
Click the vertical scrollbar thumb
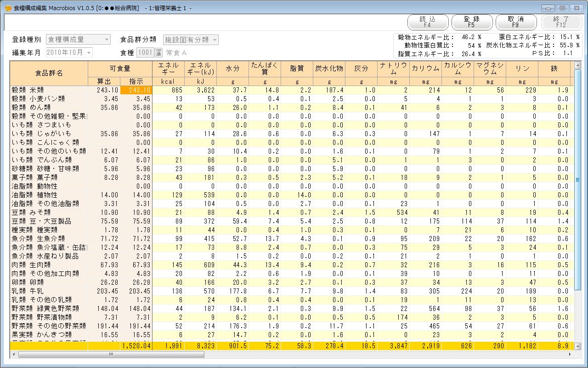click(578, 180)
